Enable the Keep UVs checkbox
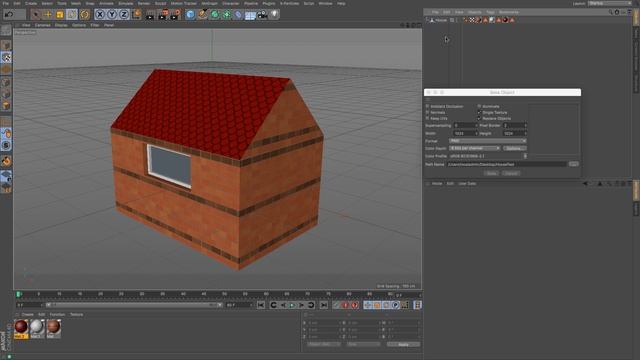Viewport: 640px width, 360px height. coord(427,118)
